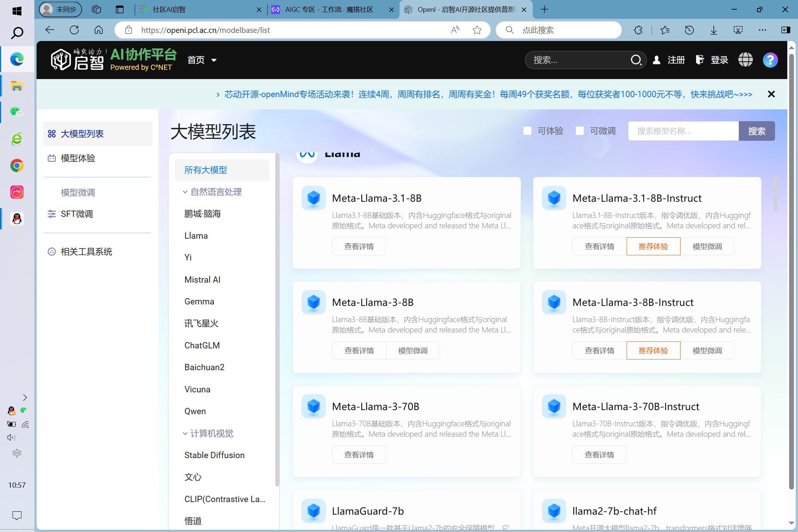This screenshot has width=798, height=532.
Task: Open tab actions menu icon
Action: [x=120, y=10]
